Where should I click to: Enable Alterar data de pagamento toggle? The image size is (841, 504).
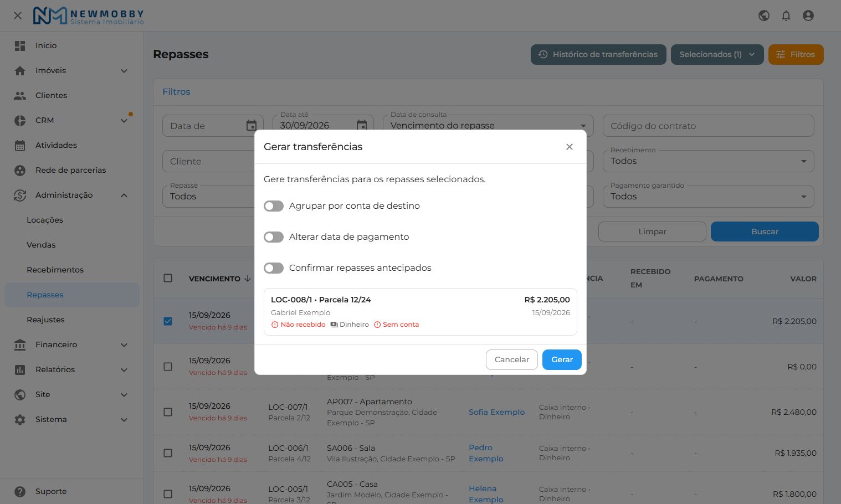pyautogui.click(x=274, y=237)
